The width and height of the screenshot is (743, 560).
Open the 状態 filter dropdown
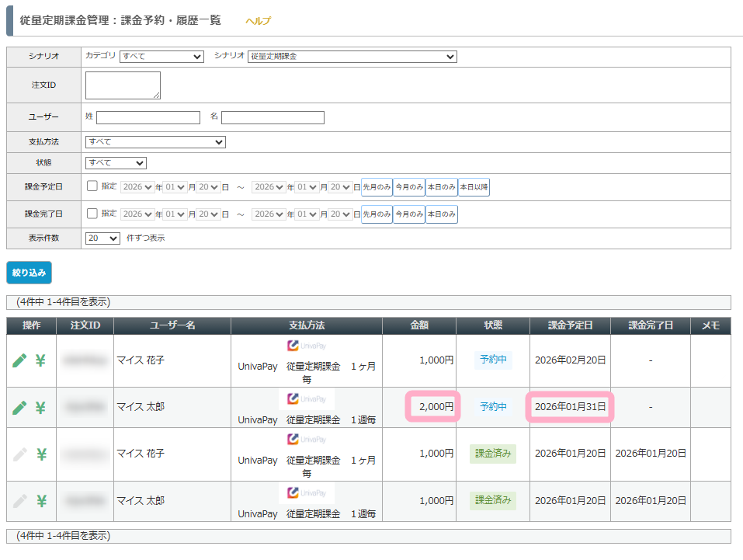click(116, 163)
